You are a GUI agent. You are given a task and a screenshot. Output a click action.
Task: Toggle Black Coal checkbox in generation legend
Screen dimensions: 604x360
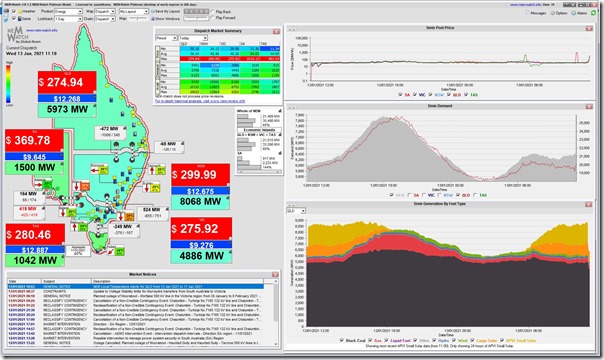coord(342,340)
